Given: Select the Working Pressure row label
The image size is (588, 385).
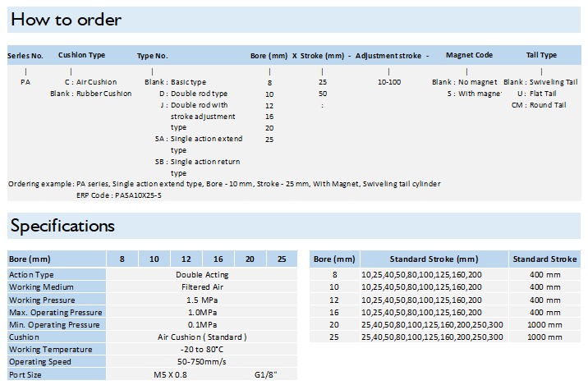Looking at the screenshot, I should click(x=42, y=300).
